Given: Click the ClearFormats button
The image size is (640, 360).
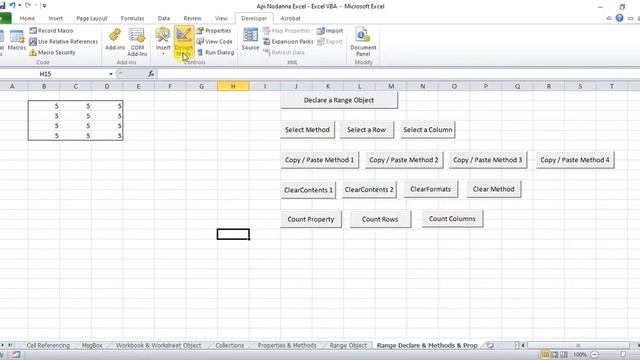Looking at the screenshot, I should pyautogui.click(x=431, y=189).
